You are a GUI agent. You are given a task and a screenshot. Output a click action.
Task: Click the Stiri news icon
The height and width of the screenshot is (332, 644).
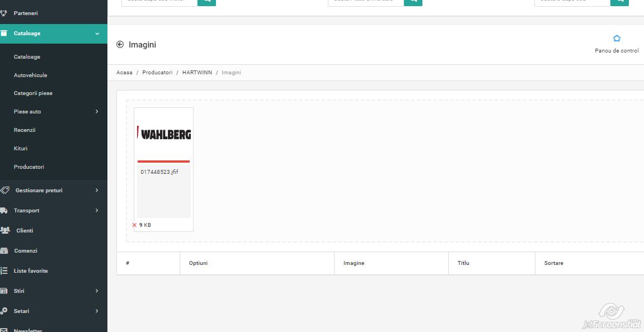(x=4, y=291)
